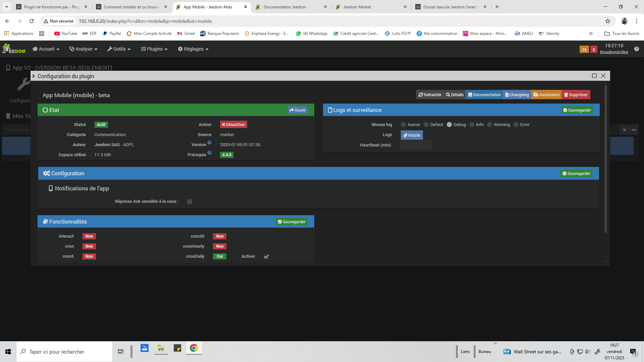This screenshot has height=362, width=644.
Task: Toggle Réponse Ask sensible à la case checkbox
Action: [190, 202]
